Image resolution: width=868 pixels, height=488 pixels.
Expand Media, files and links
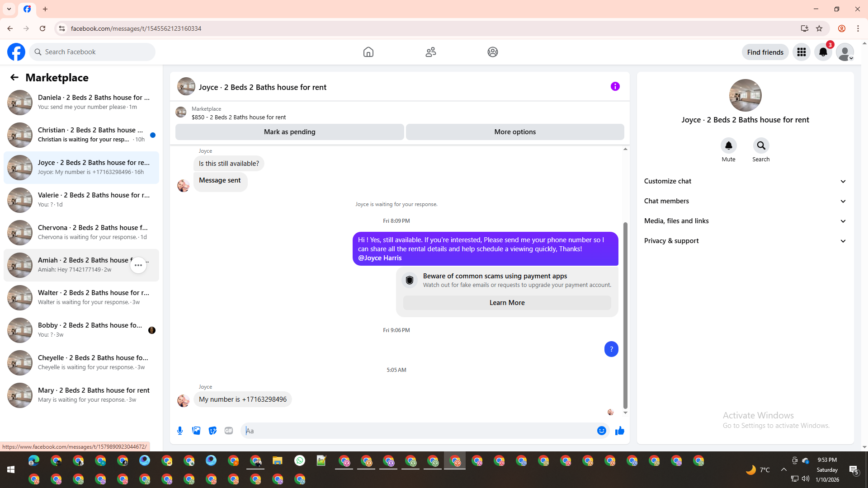tap(745, 221)
